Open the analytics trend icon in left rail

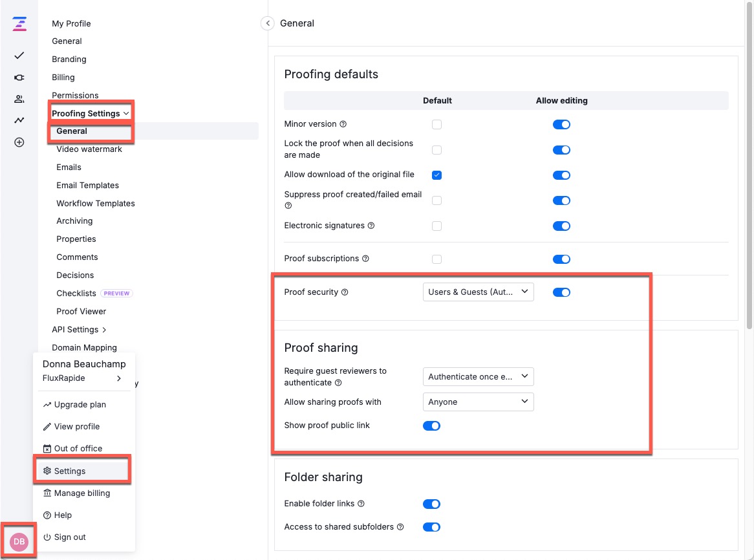click(x=19, y=120)
